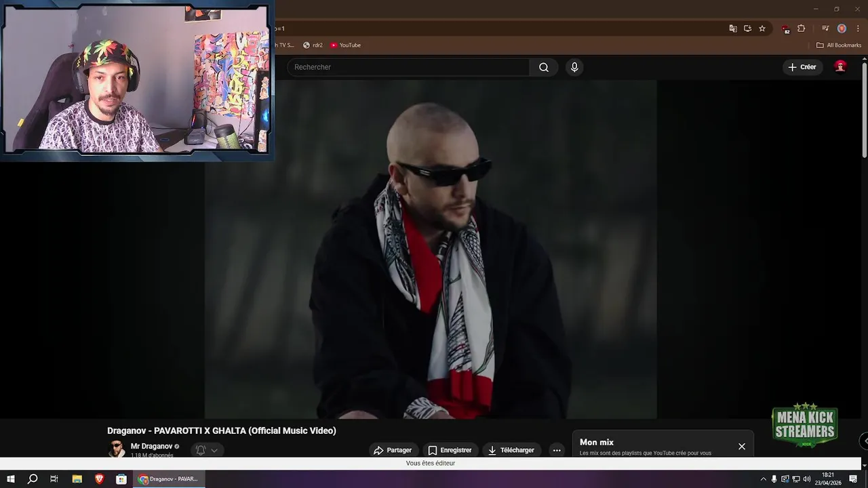Click the Mr Draganov channel avatar

click(x=117, y=449)
